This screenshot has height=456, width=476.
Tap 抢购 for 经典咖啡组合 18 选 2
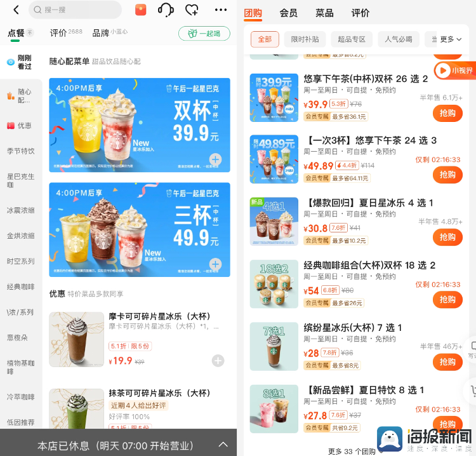coord(447,300)
